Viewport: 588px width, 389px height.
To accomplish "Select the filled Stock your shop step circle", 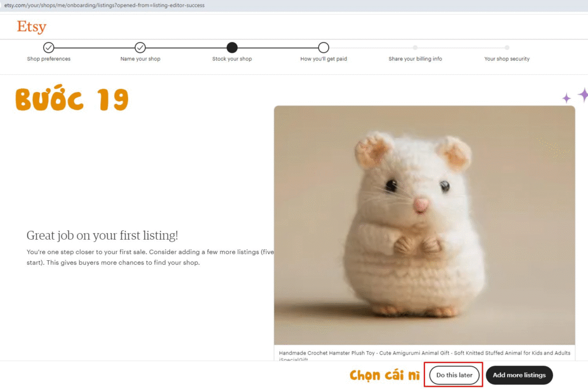I will [232, 48].
